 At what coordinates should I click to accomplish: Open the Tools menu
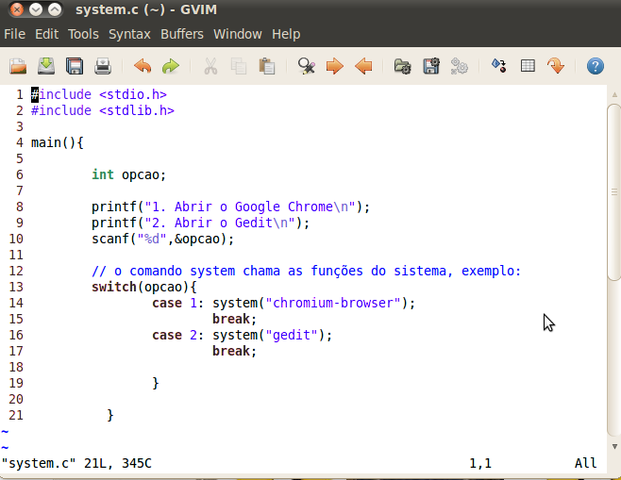(83, 34)
